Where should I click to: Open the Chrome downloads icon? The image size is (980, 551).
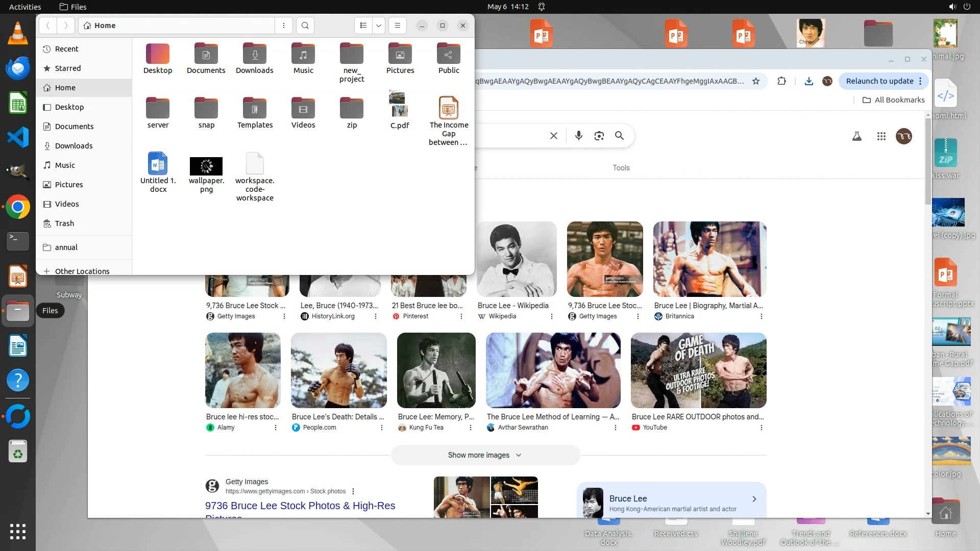(809, 81)
